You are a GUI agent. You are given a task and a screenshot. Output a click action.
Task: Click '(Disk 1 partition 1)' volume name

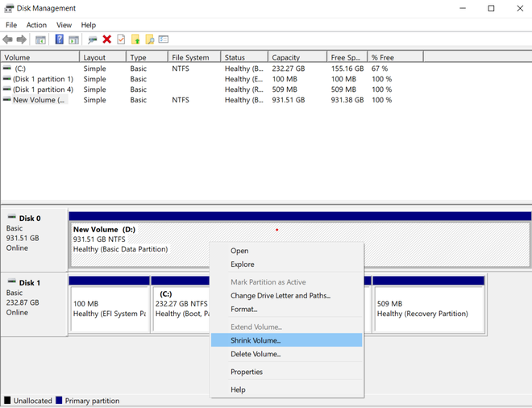(43, 79)
